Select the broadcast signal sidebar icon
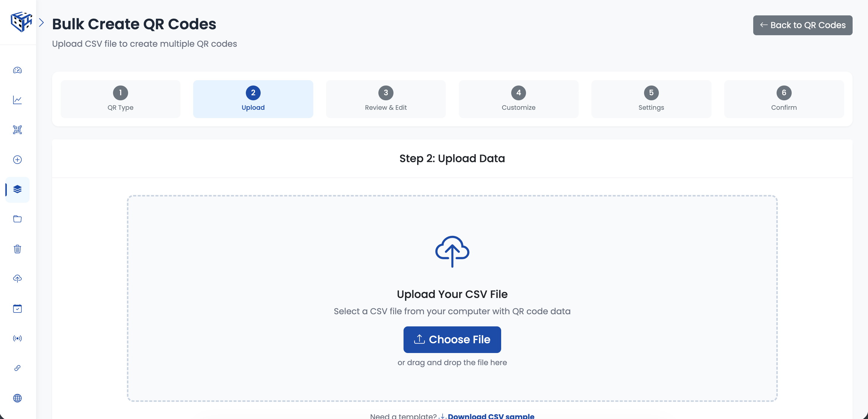 (17, 339)
